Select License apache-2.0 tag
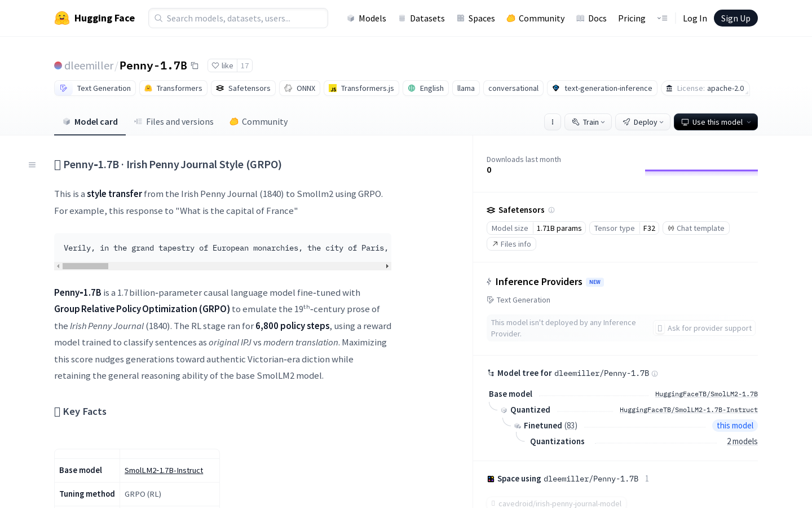 click(705, 88)
